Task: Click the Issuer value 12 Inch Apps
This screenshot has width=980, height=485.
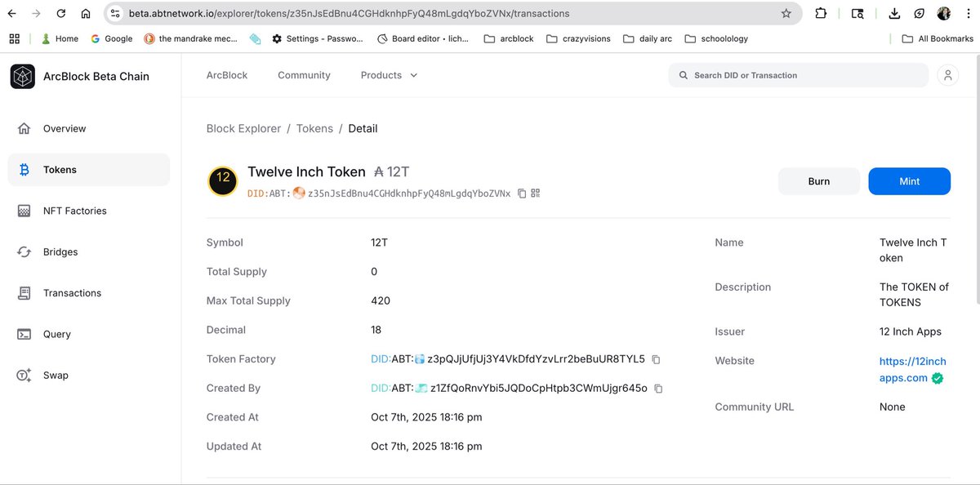Action: point(910,331)
